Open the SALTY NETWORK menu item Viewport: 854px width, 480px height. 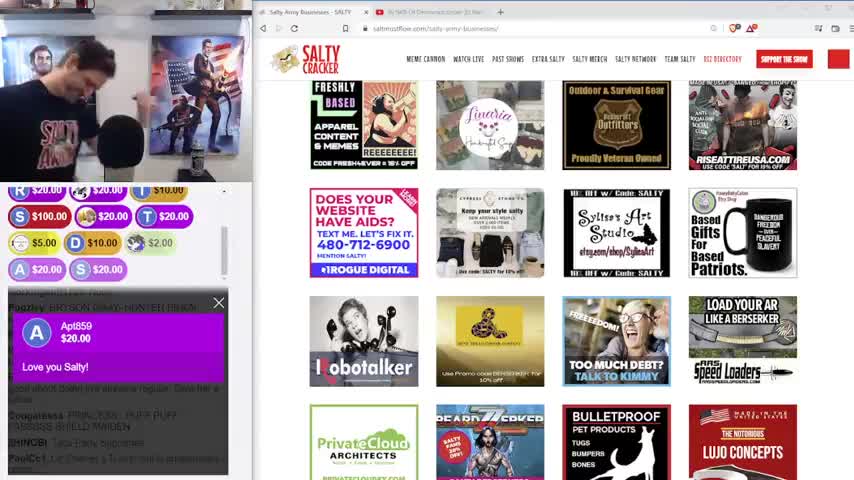point(636,59)
